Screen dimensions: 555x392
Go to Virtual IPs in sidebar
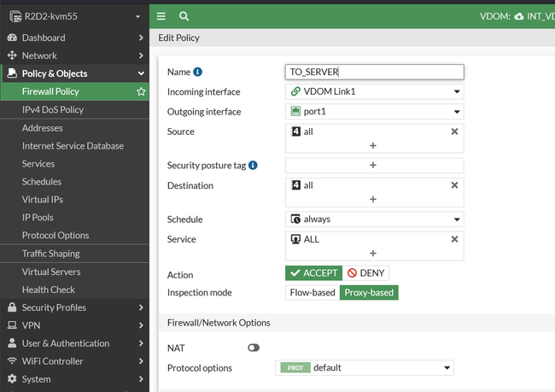click(x=43, y=200)
